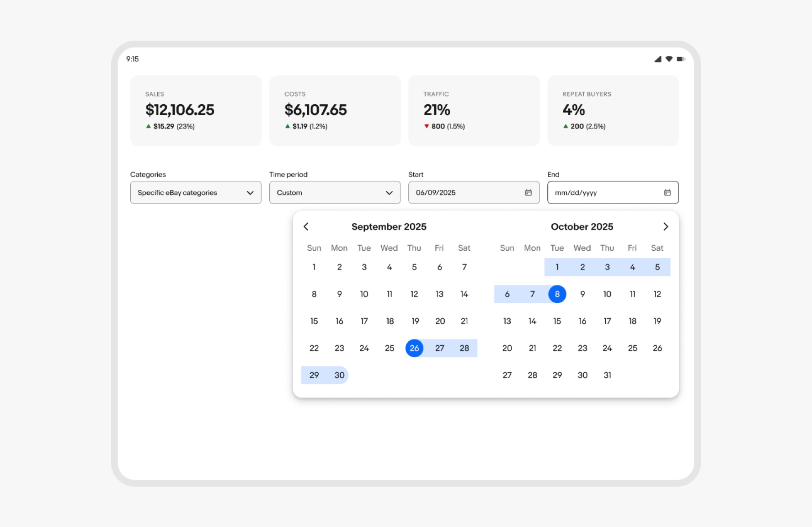Select October 31

point(607,375)
